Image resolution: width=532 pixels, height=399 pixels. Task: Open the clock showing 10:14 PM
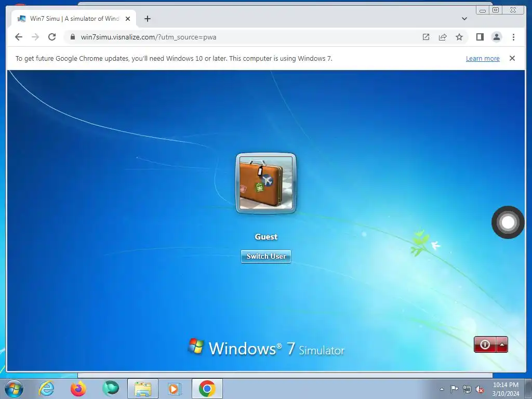506,389
